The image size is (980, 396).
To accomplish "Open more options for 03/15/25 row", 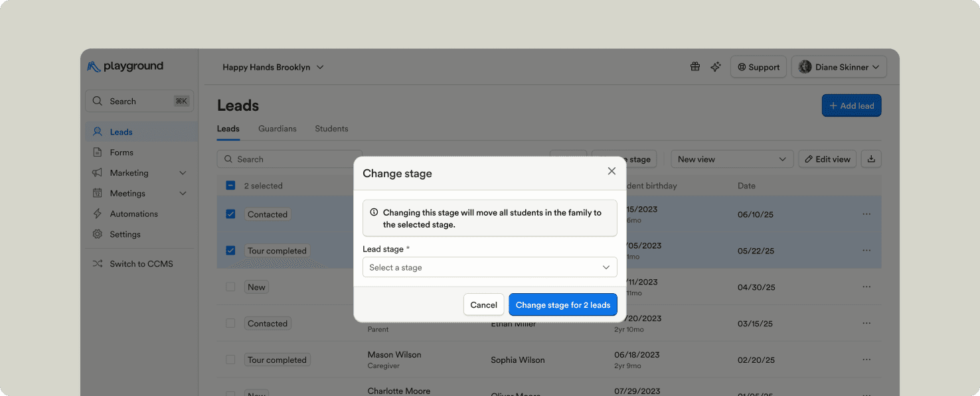I will [866, 324].
